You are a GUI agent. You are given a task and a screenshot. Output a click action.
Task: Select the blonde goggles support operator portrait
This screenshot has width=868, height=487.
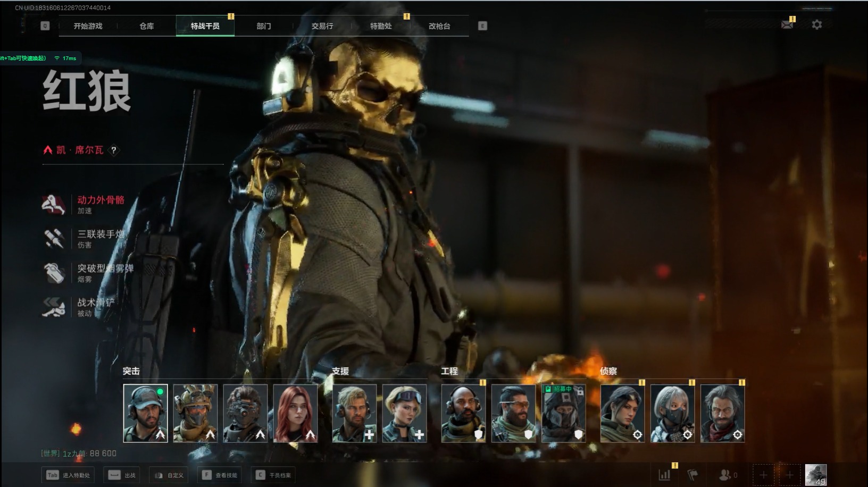pos(404,413)
